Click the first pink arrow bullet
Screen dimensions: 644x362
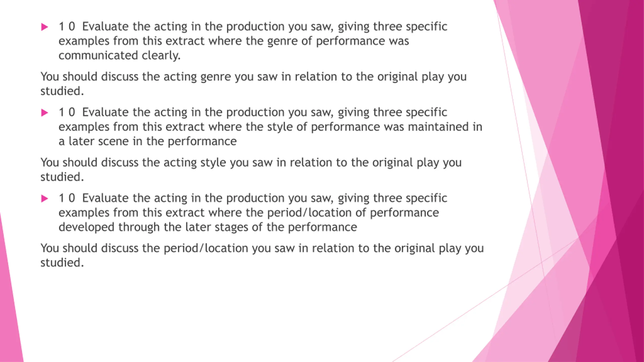[x=45, y=27]
